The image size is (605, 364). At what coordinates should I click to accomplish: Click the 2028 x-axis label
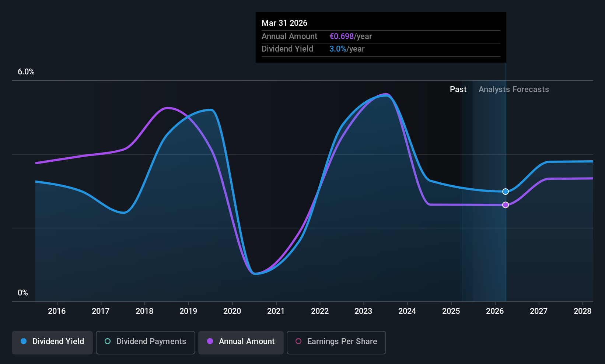(583, 311)
